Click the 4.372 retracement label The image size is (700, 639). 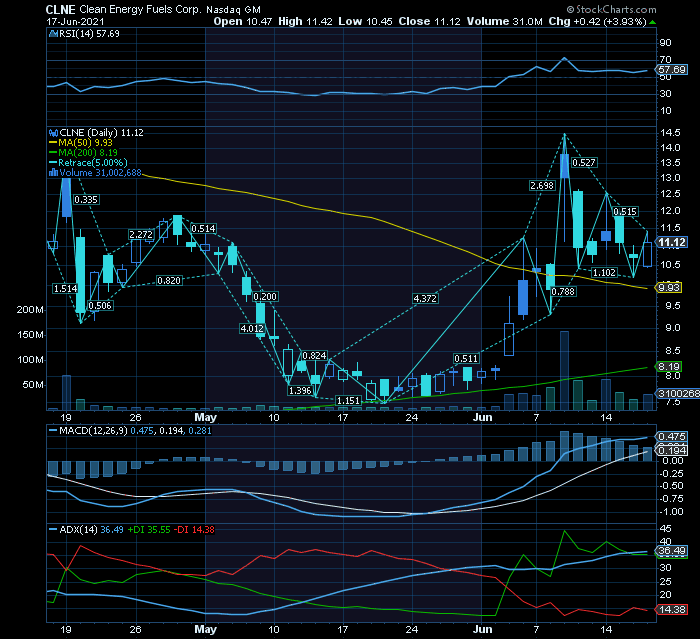click(x=425, y=299)
